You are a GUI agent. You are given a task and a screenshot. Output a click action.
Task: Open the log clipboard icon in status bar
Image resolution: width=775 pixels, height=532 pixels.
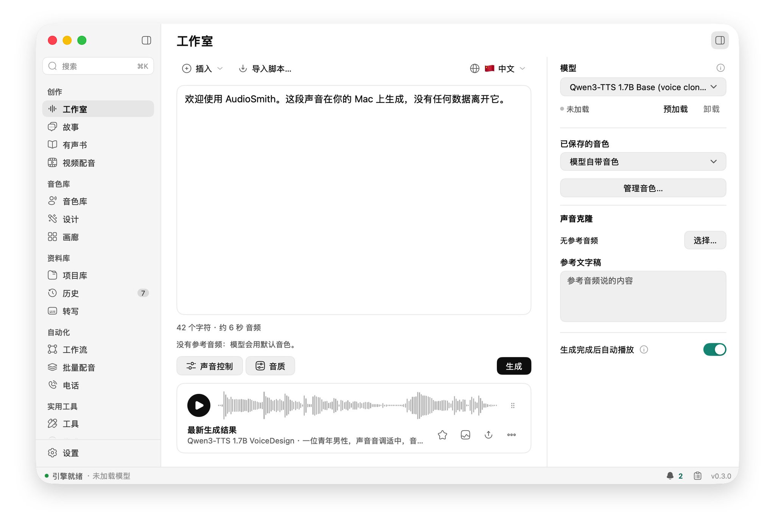click(x=698, y=476)
